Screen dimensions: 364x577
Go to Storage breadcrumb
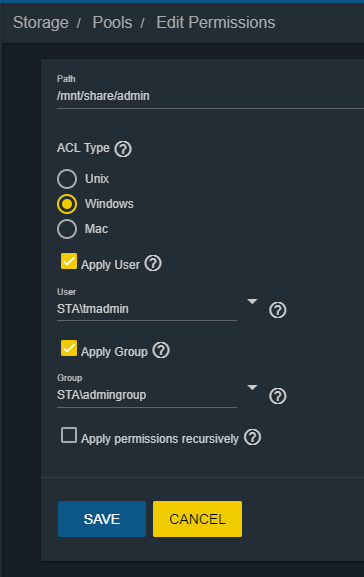(40, 22)
